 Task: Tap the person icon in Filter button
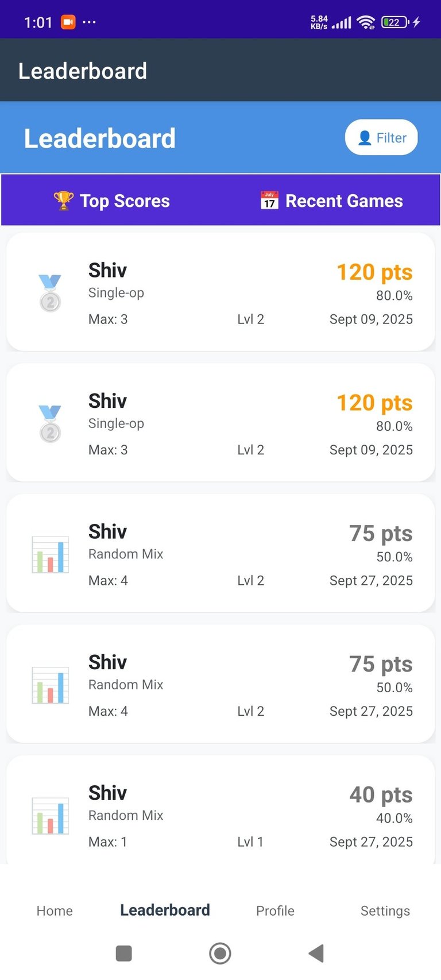(x=365, y=138)
